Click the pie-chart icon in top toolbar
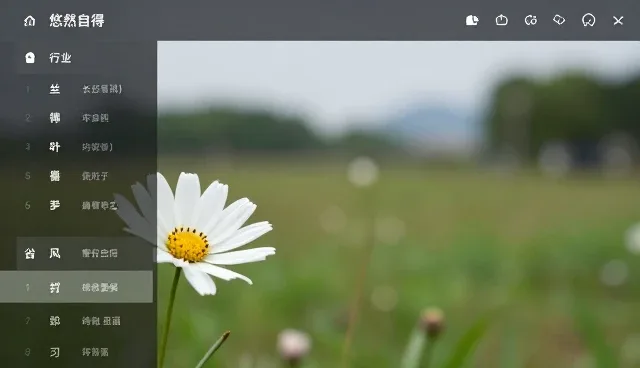Viewport: 640px width, 368px height. coord(472,20)
